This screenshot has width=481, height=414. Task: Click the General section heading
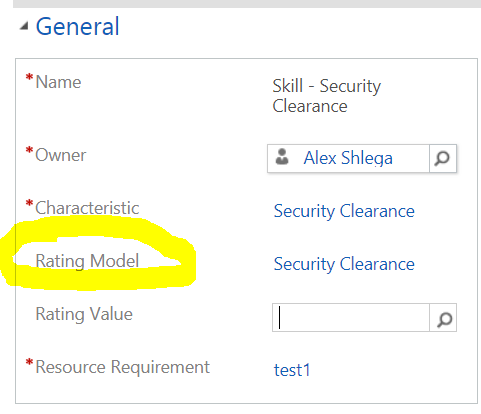coord(77,26)
